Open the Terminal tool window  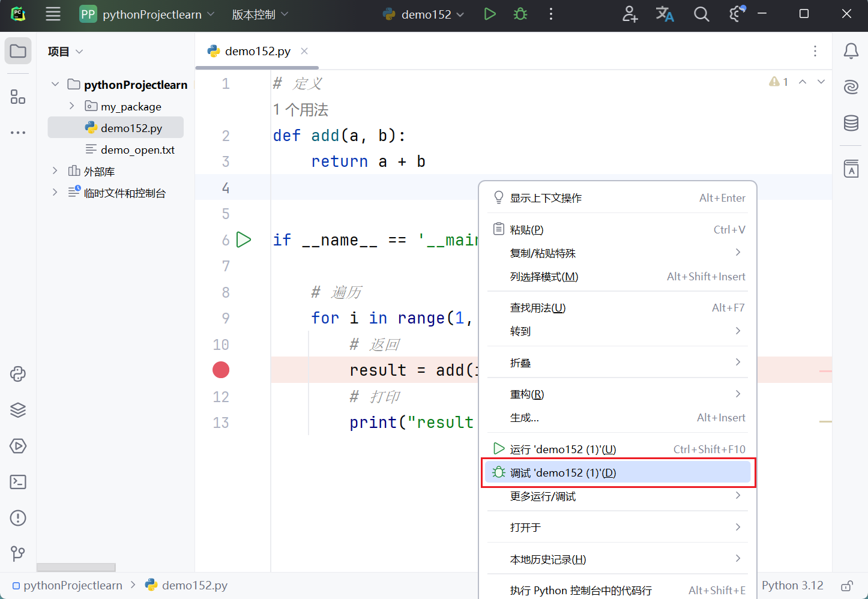coord(18,482)
